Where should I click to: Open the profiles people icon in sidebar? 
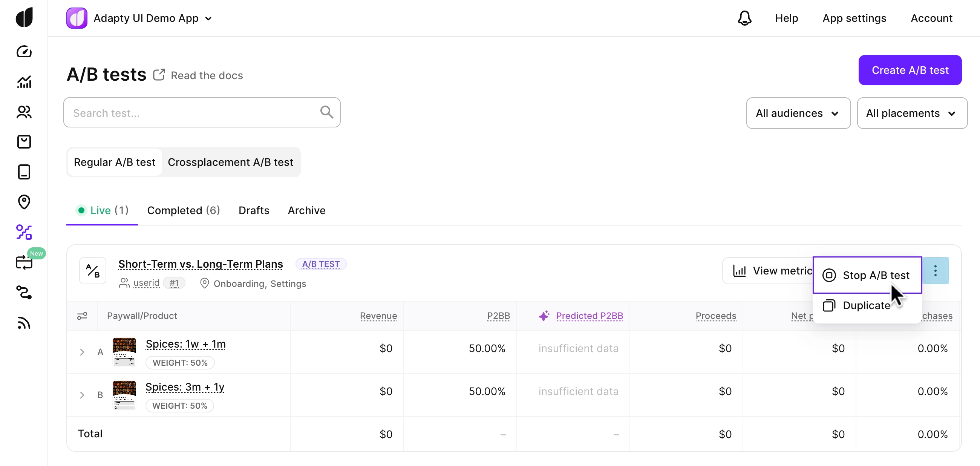tap(24, 112)
